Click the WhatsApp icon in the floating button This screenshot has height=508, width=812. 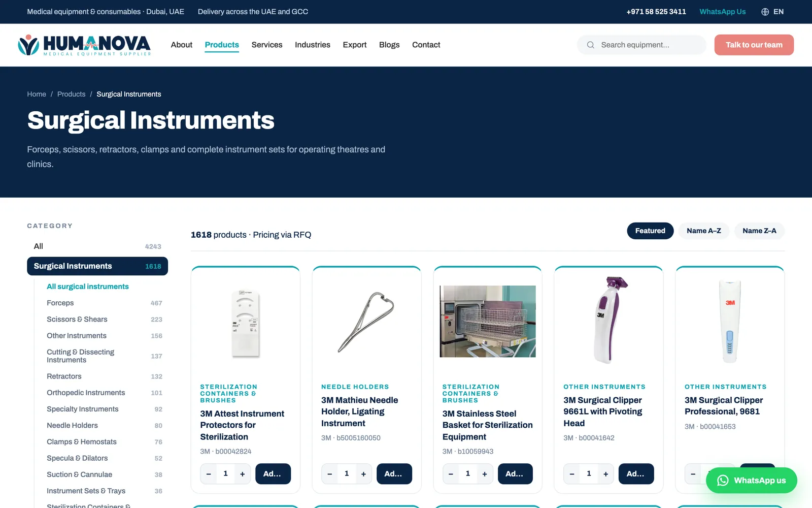[x=723, y=481]
